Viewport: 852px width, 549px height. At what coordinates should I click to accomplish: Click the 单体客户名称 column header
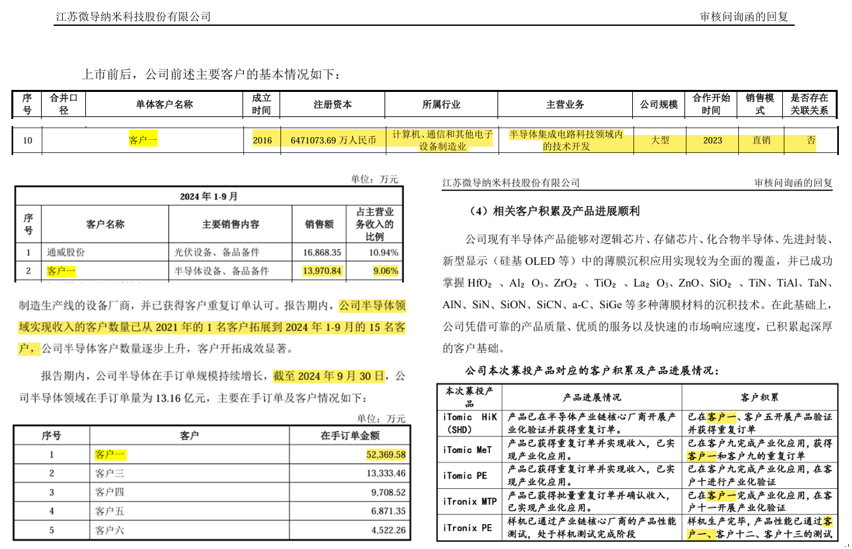coord(164,104)
